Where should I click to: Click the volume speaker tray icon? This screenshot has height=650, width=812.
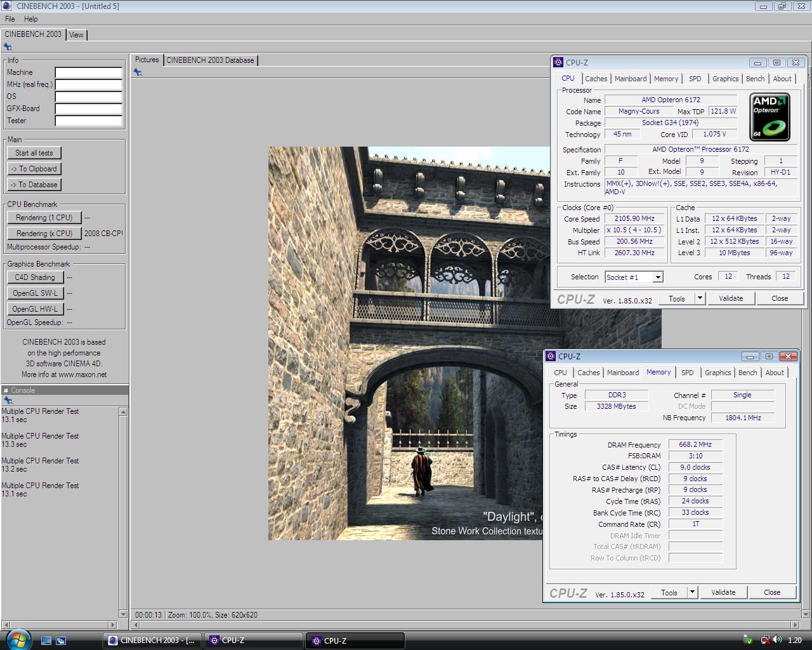(778, 640)
